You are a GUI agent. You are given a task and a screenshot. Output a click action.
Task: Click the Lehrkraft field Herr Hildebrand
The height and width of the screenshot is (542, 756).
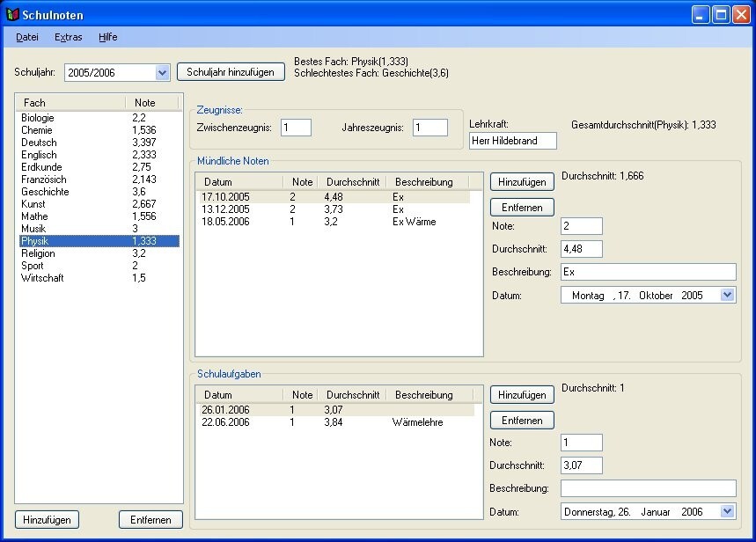pos(513,141)
